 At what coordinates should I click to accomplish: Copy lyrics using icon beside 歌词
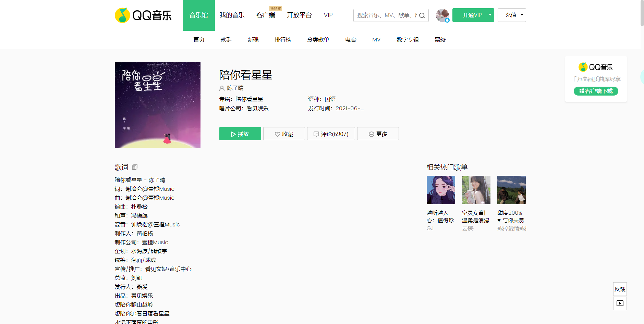(x=135, y=167)
